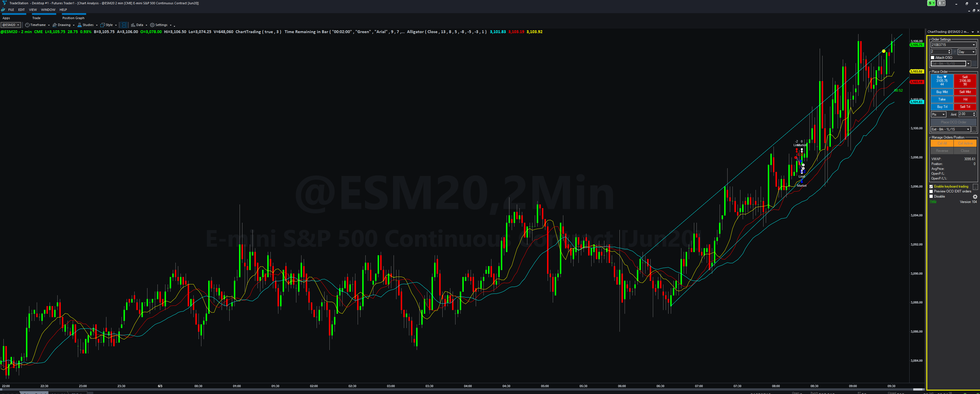Expand the Timeframe dropdown arrow
The width and height of the screenshot is (980, 394).
click(49, 25)
